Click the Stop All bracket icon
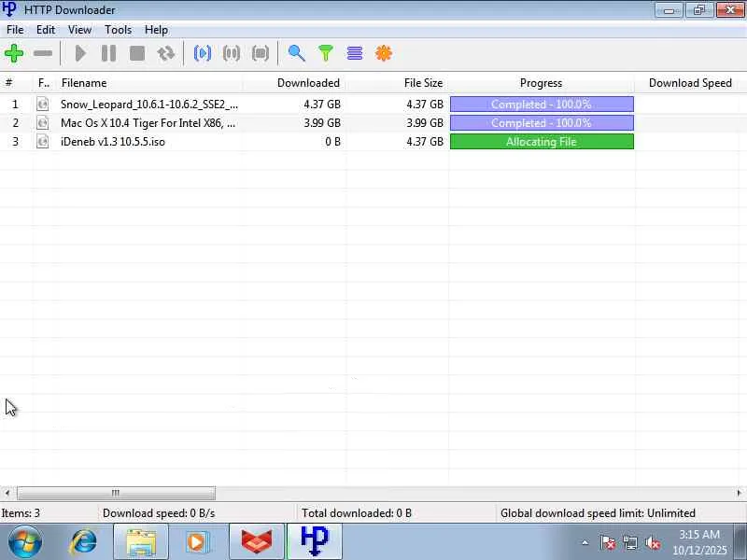Viewport: 747px width, 560px height. pyautogui.click(x=261, y=53)
